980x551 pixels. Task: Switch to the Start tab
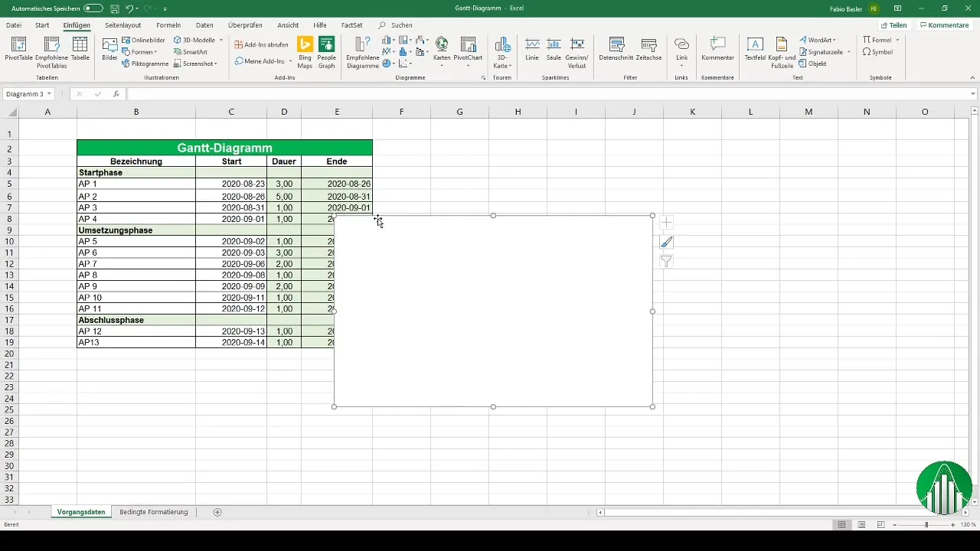pos(42,25)
